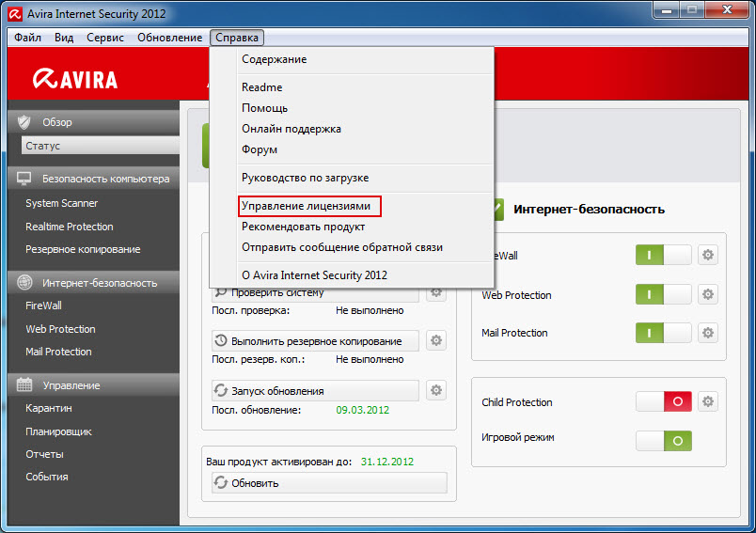The height and width of the screenshot is (533, 756).
Task: Click Проверить систему button
Action: pos(315,292)
